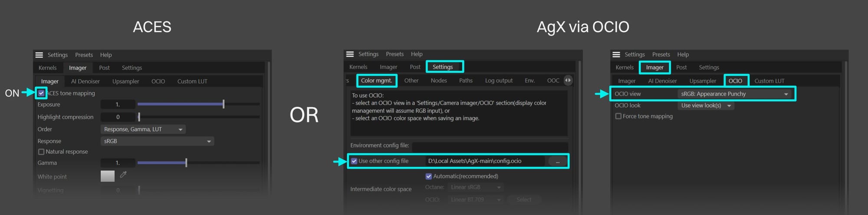Image resolution: width=868 pixels, height=215 pixels.
Task: Open AI Denoiser sub-tab in ACES panel
Action: [85, 81]
